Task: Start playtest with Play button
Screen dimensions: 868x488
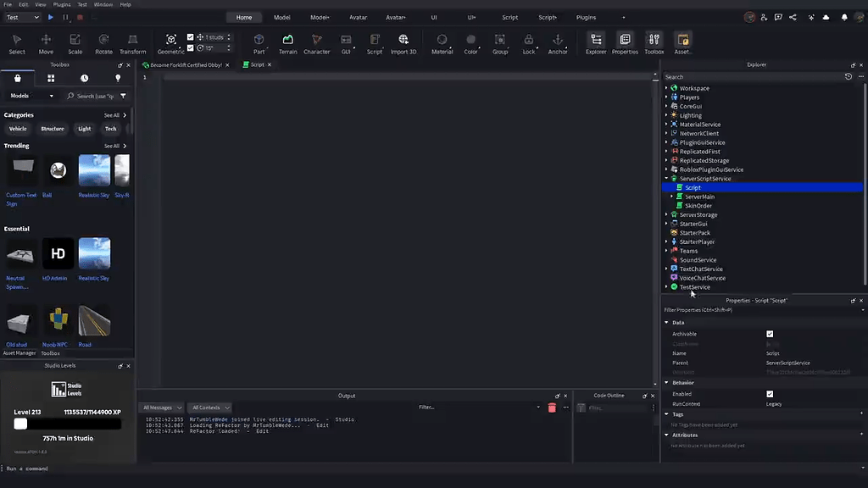Action: (51, 17)
